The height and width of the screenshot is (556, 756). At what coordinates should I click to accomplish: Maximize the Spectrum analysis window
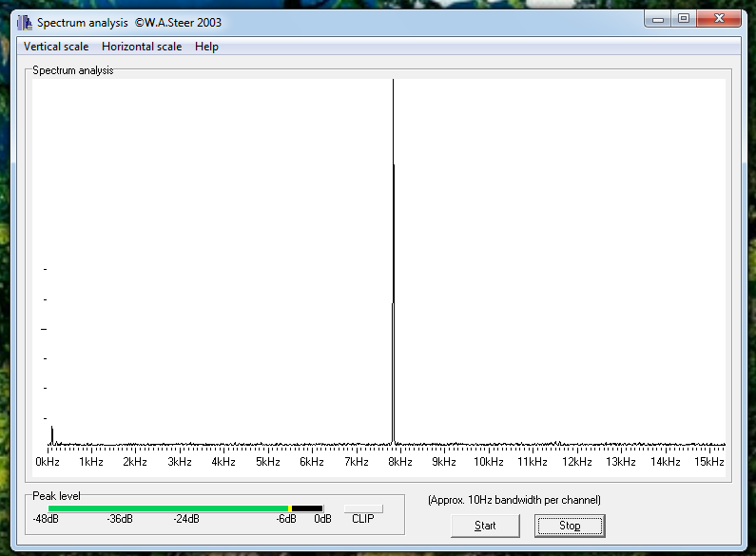pos(683,18)
